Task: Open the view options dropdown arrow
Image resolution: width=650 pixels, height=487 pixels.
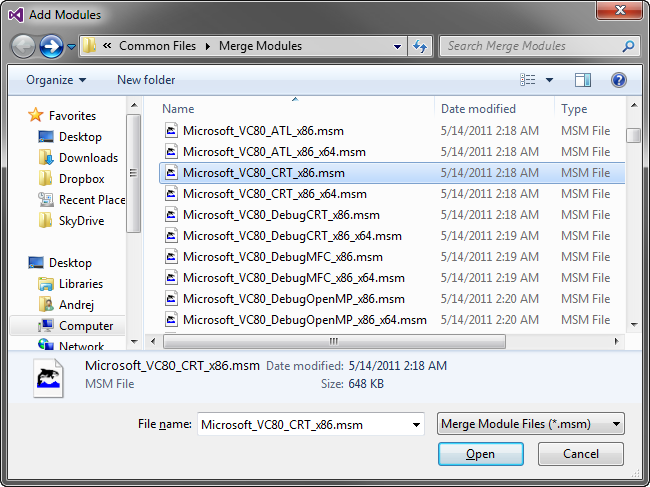Action: point(549,80)
